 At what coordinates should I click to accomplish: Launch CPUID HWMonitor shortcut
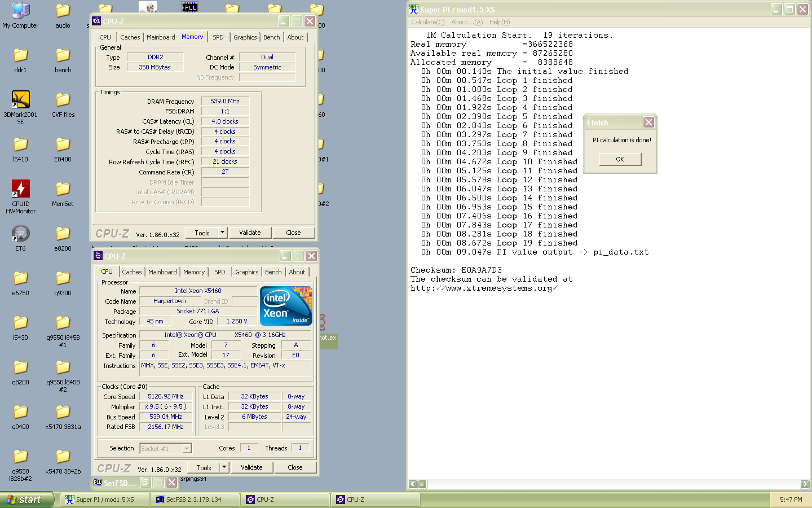20,196
